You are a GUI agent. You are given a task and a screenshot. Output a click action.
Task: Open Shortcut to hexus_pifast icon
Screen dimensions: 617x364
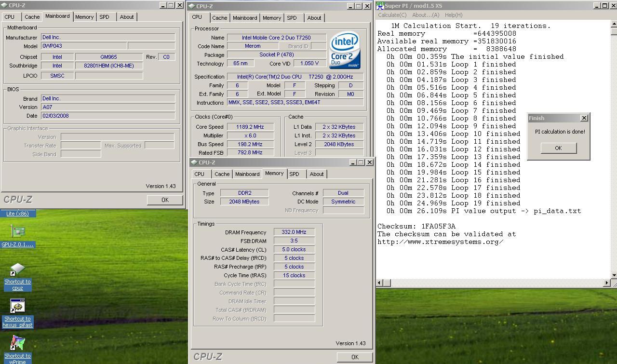click(17, 313)
